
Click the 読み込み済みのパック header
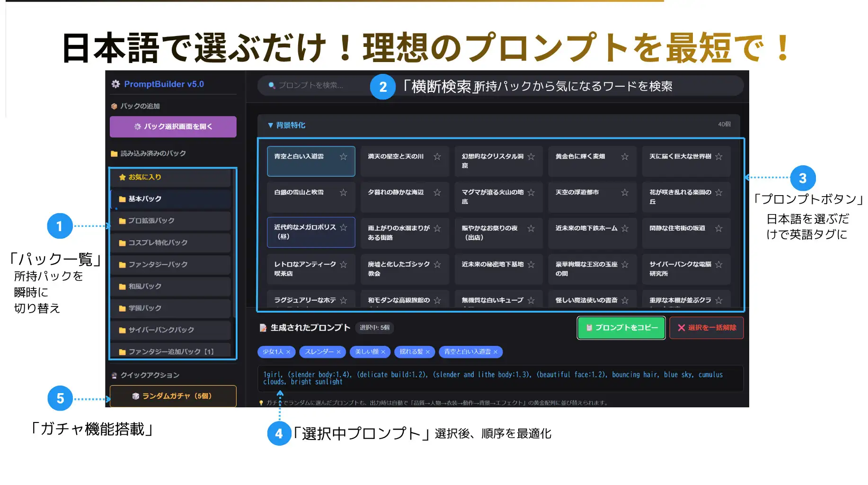[148, 153]
